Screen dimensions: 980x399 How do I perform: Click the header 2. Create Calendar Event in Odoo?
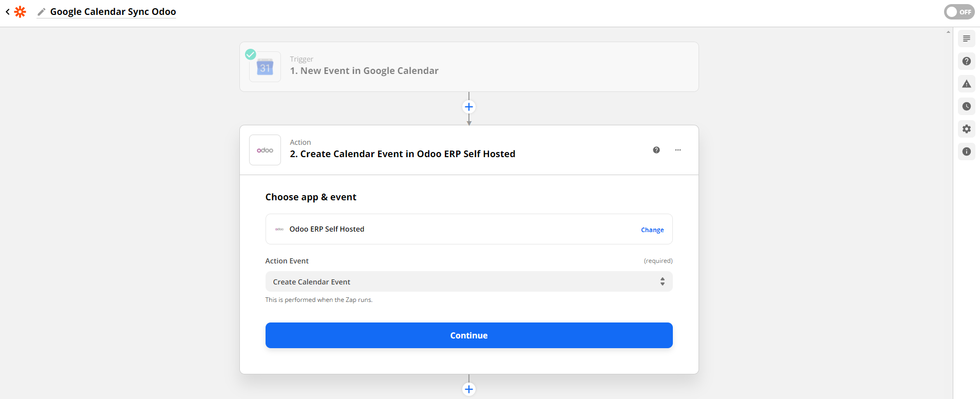click(402, 154)
